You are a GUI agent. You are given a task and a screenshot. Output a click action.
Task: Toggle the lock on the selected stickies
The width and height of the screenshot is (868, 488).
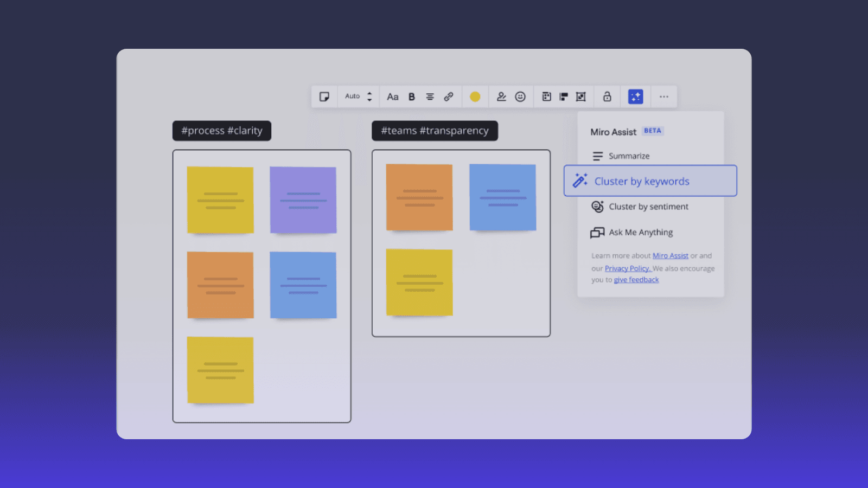[x=607, y=97]
